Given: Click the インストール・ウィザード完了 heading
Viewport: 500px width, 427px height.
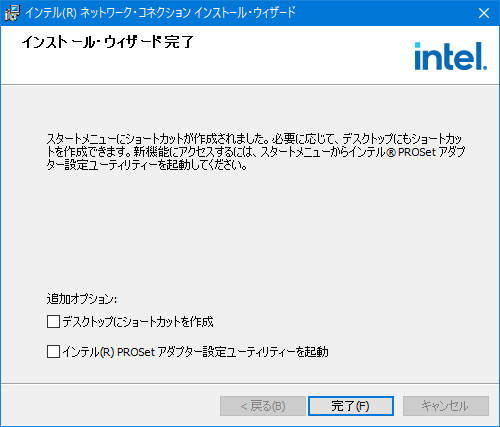Looking at the screenshot, I should coord(107,42).
